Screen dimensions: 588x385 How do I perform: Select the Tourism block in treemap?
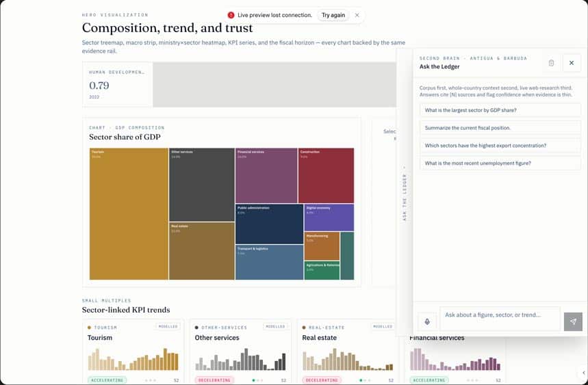tap(129, 214)
